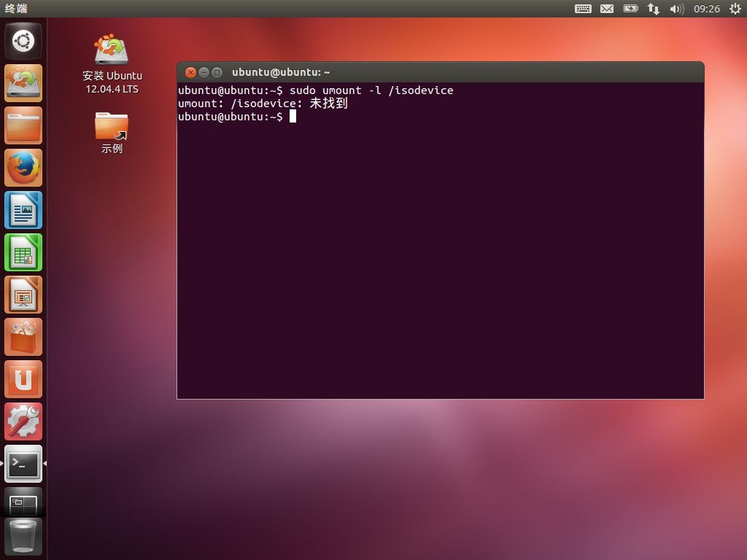
Task: Open the keyboard input indicator menu
Action: tap(583, 9)
